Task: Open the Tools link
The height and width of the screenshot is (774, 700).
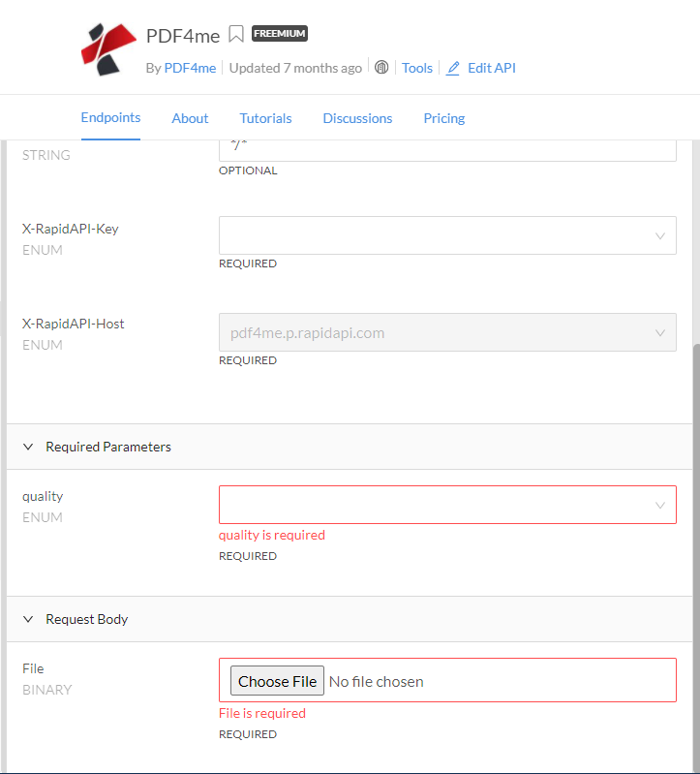Action: click(417, 68)
